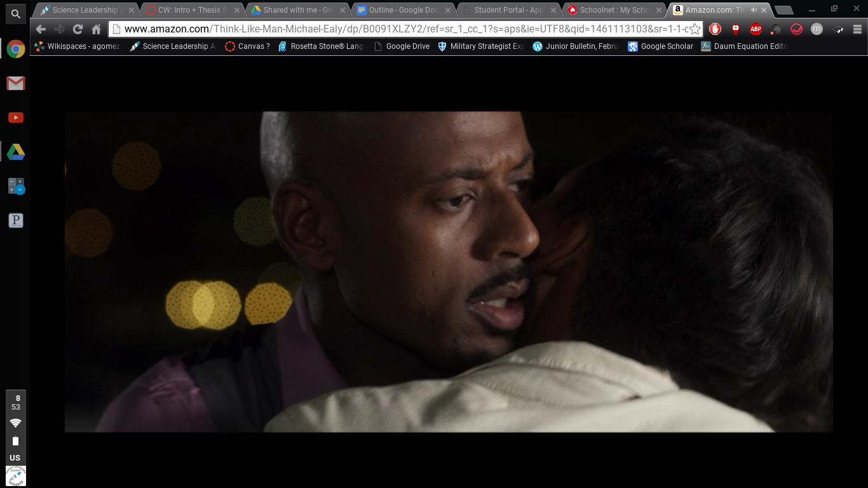
Task: Reload the Amazon page
Action: (x=78, y=29)
